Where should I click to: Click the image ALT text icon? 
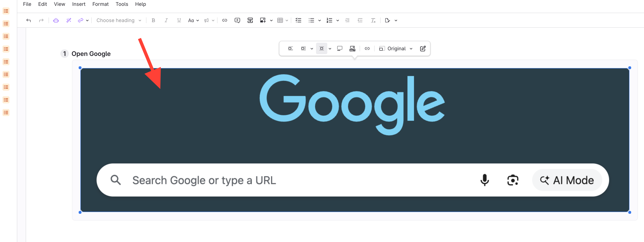click(x=352, y=49)
